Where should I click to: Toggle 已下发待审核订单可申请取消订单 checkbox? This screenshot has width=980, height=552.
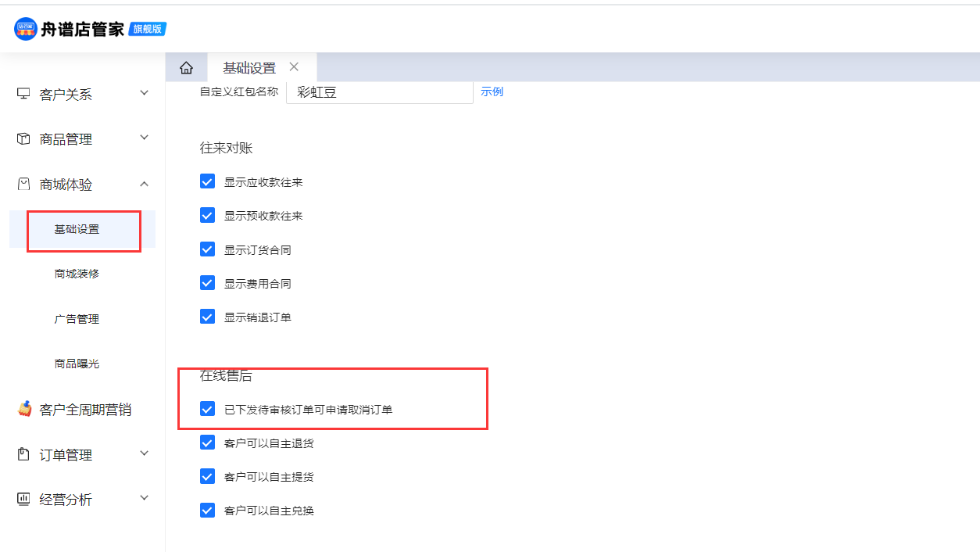tap(207, 409)
